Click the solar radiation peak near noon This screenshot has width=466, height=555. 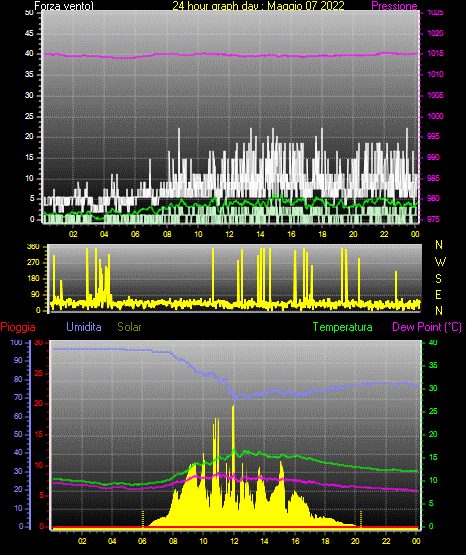(x=233, y=407)
